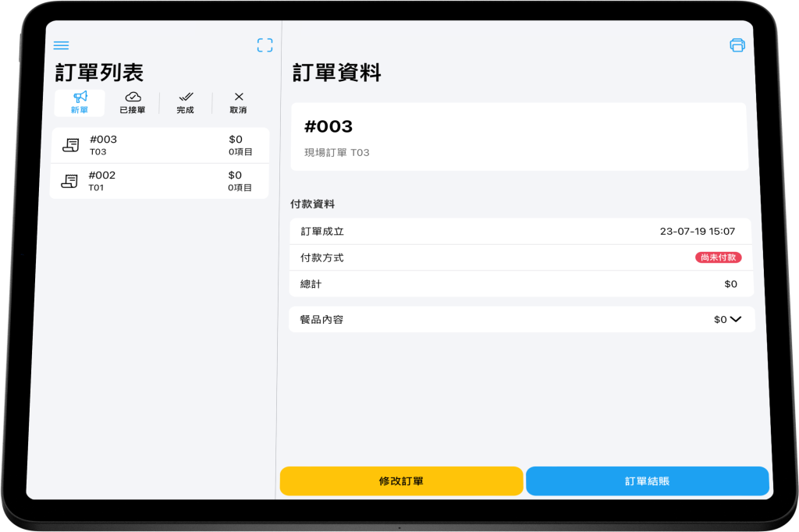Click the red 尚未付款 status badge
Viewport: 799px width, 532px height.
[718, 257]
